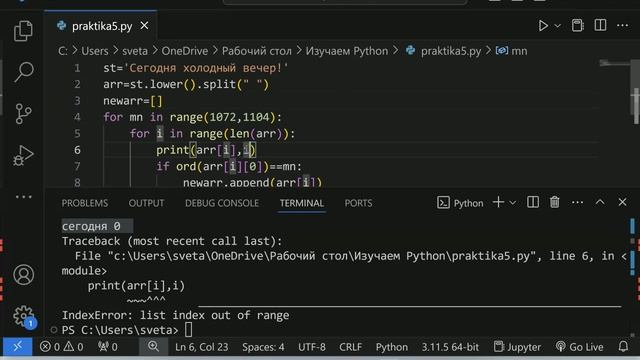Run the Python file with play button
This screenshot has height=360, width=640.
pyautogui.click(x=543, y=26)
